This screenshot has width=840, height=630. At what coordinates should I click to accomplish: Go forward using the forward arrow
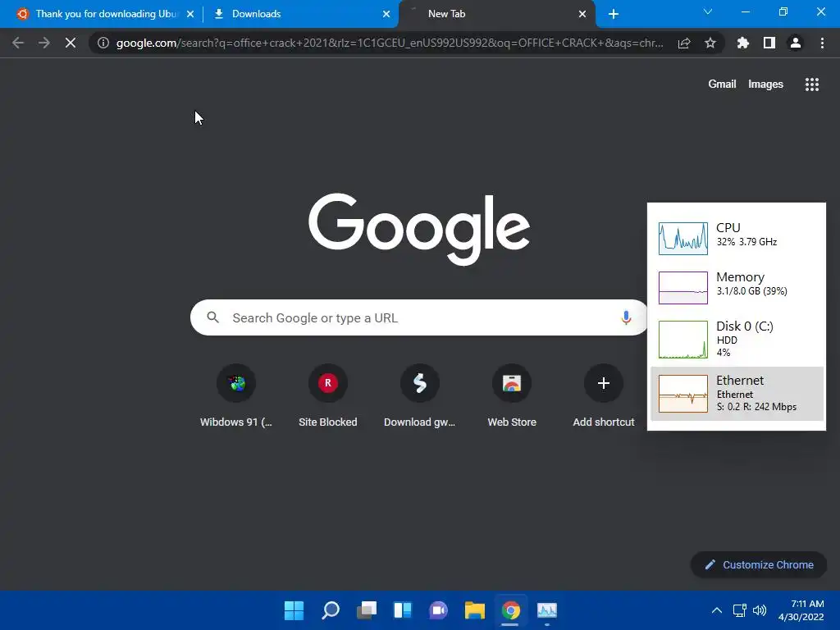click(x=44, y=43)
